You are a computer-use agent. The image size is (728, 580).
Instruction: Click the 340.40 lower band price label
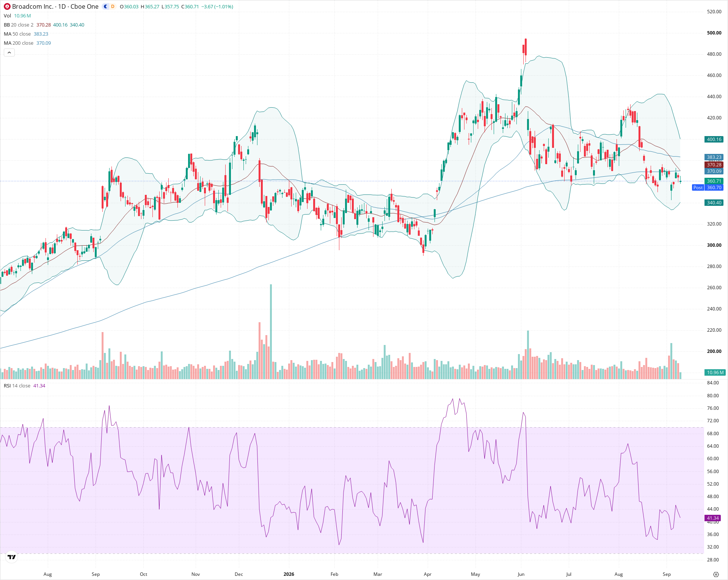coord(714,203)
